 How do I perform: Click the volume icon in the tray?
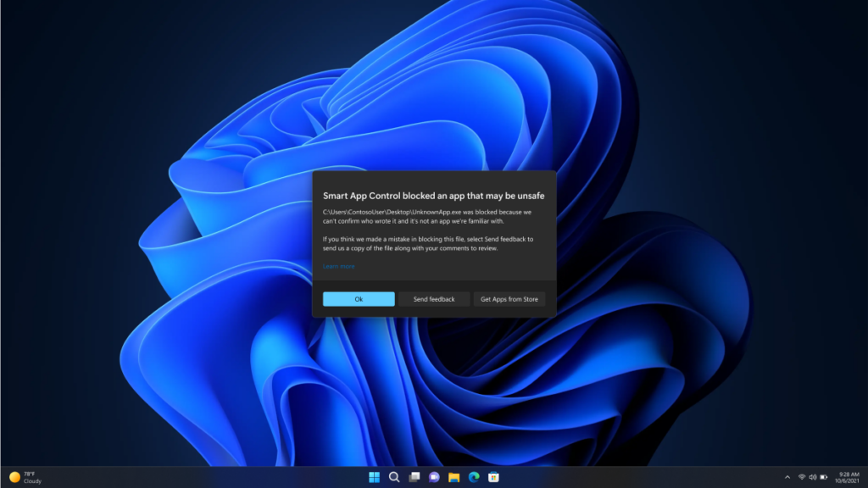pos(813,477)
